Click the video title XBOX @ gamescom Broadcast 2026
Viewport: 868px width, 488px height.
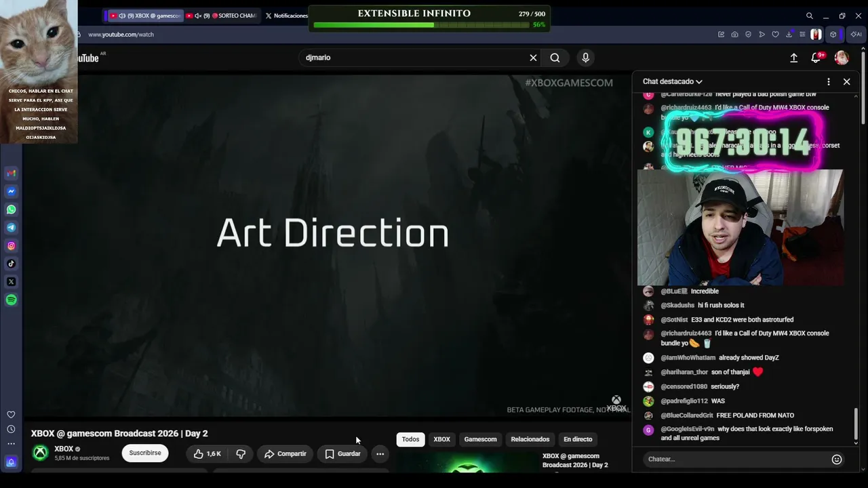[119, 434]
